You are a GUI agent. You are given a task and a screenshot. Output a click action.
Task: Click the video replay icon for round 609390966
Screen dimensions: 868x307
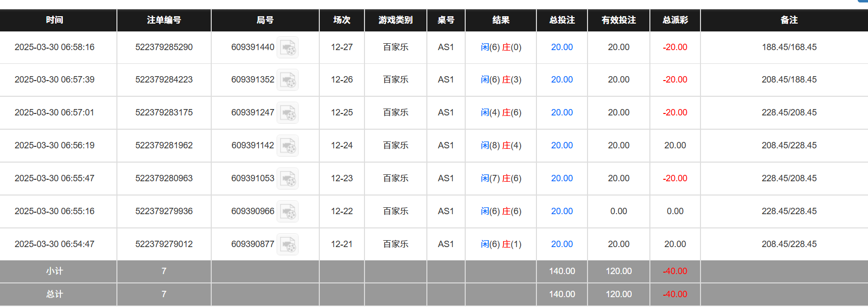pos(287,211)
